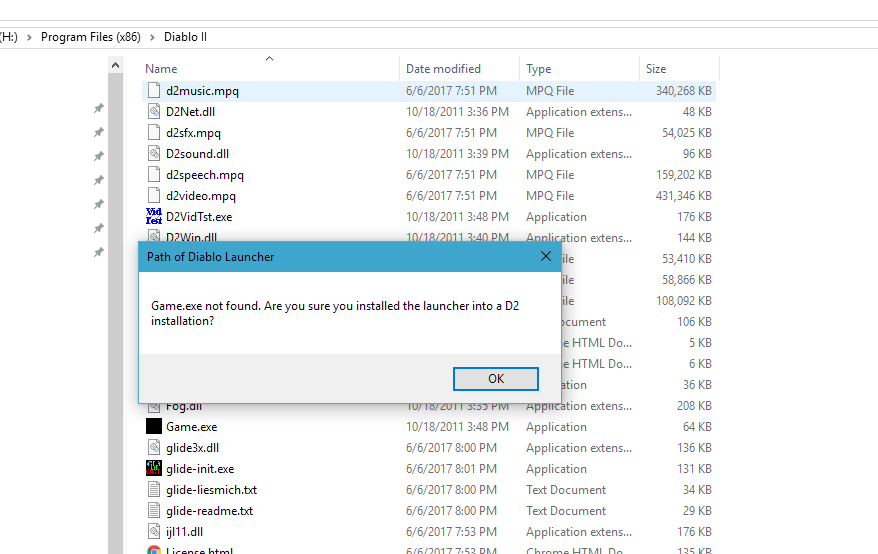Select the file name d2music.mpq

tap(202, 91)
